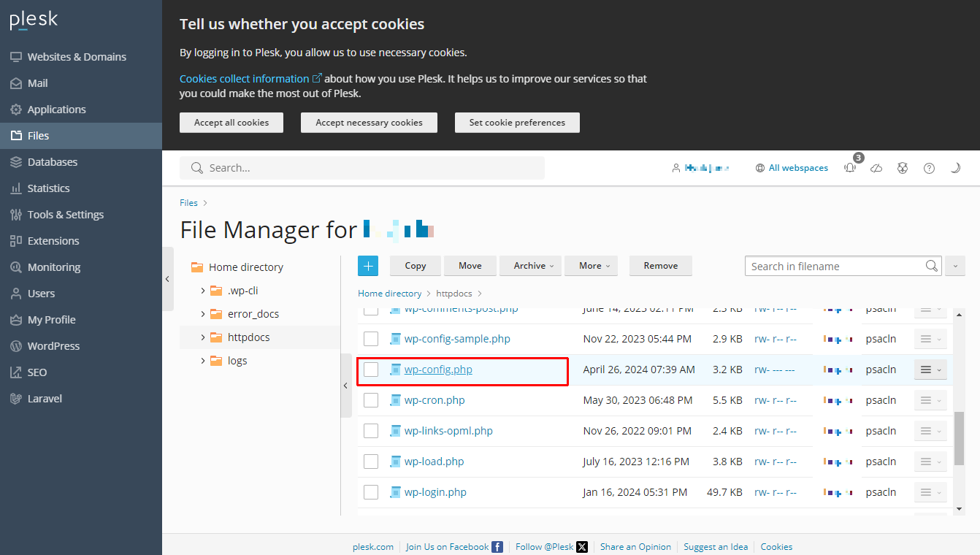This screenshot has width=980, height=555.
Task: Expand the logs folder arrow
Action: point(203,361)
